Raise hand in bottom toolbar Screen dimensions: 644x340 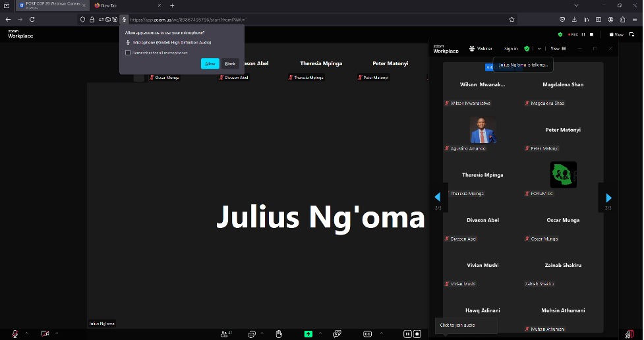point(279,334)
